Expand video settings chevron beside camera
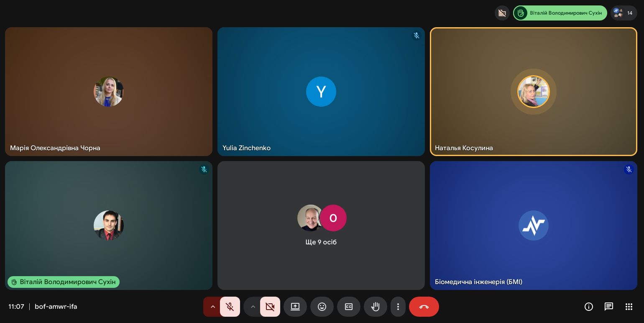 (x=253, y=307)
